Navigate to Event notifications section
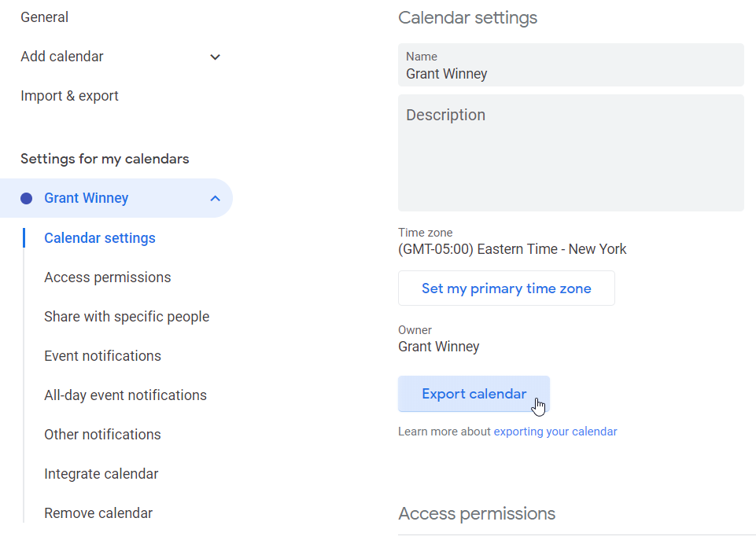 tap(102, 356)
